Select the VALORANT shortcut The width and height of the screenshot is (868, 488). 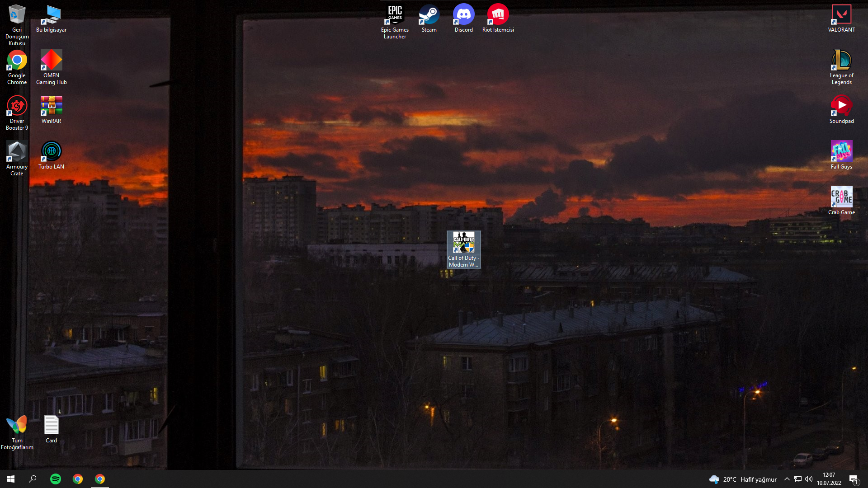(x=841, y=15)
